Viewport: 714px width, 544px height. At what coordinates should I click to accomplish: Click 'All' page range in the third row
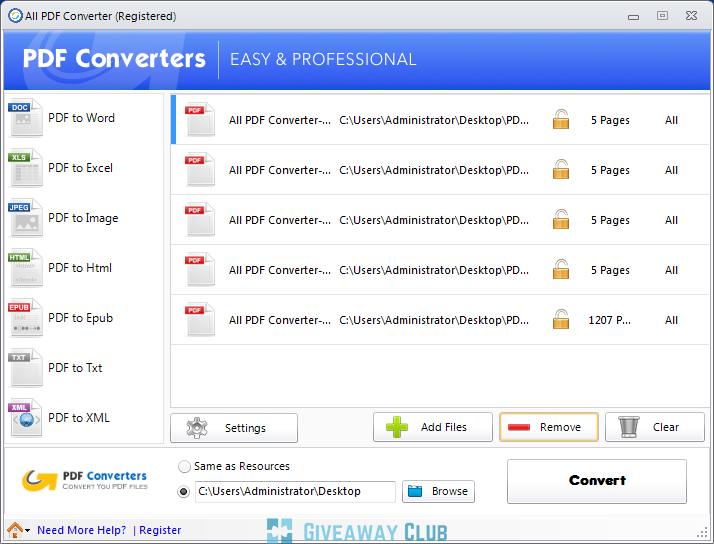671,220
